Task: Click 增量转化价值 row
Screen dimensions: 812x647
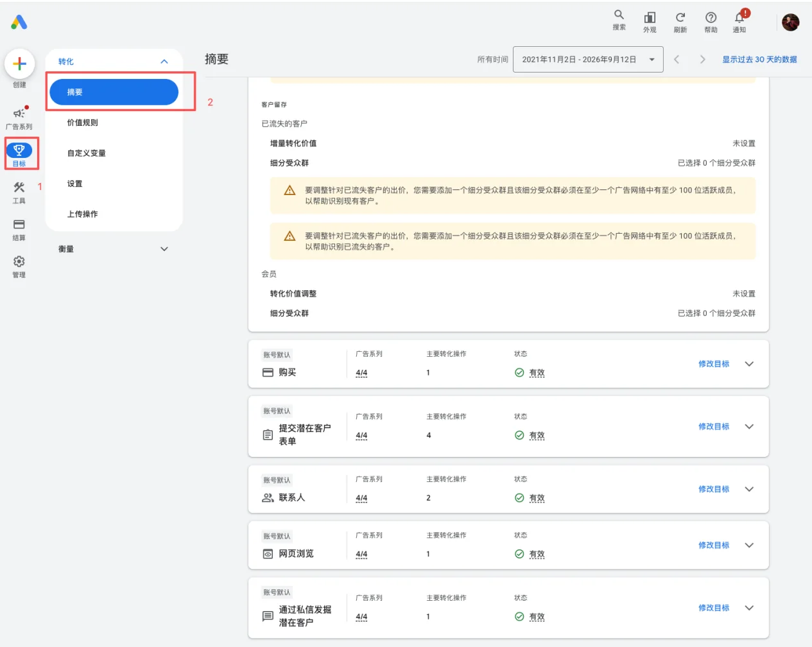Action: pyautogui.click(x=512, y=144)
